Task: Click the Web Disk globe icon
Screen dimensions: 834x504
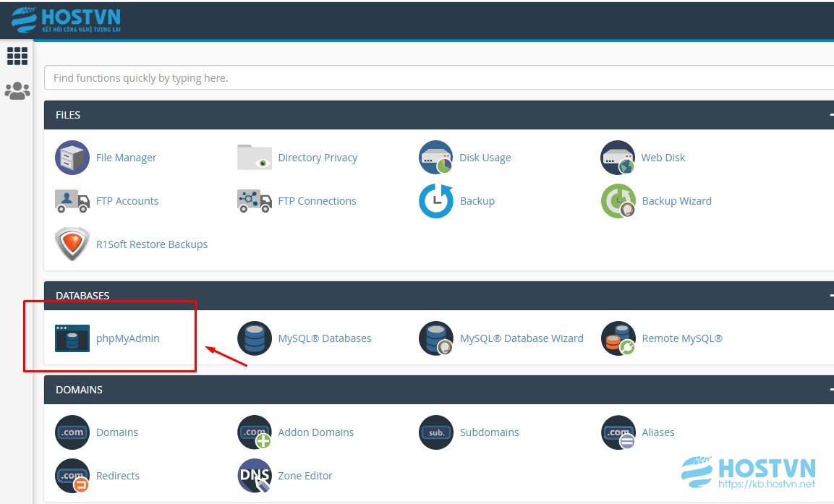Action: tap(618, 158)
